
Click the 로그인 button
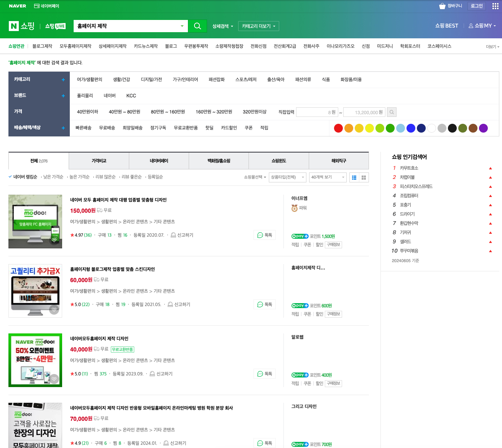477,6
